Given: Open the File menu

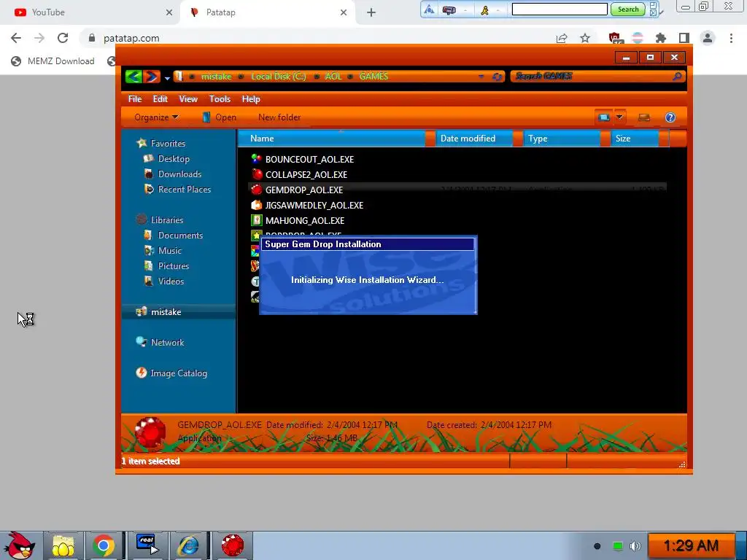Looking at the screenshot, I should pos(135,99).
